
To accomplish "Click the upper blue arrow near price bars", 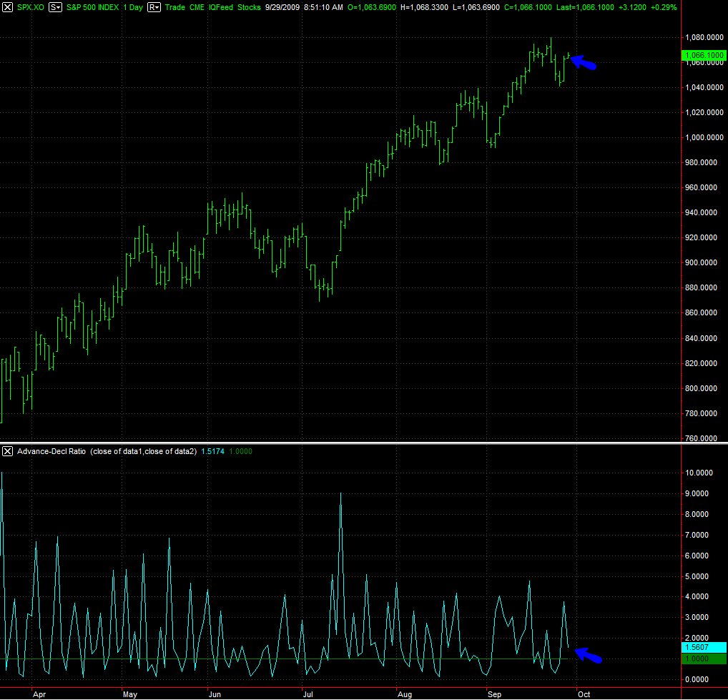I will 584,63.
